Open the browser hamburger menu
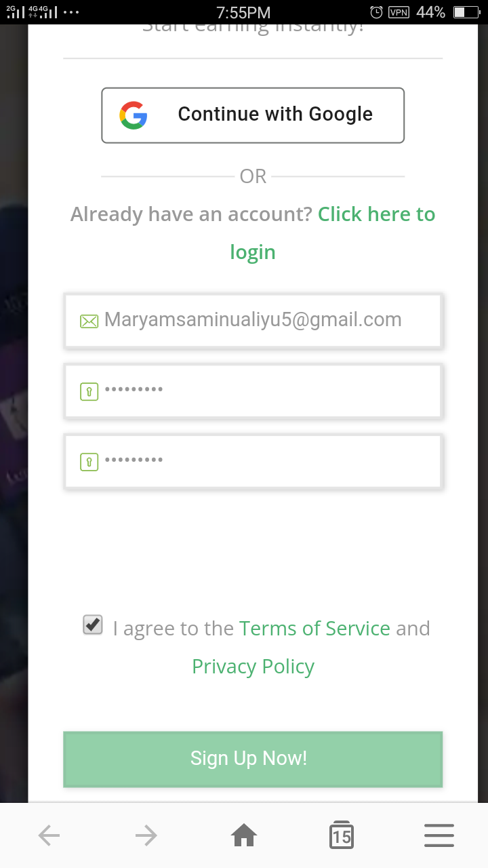This screenshot has height=868, width=488. [x=439, y=835]
